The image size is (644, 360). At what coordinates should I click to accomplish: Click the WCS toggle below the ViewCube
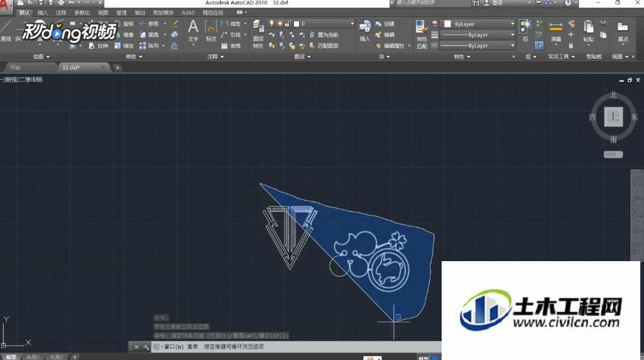click(x=613, y=155)
